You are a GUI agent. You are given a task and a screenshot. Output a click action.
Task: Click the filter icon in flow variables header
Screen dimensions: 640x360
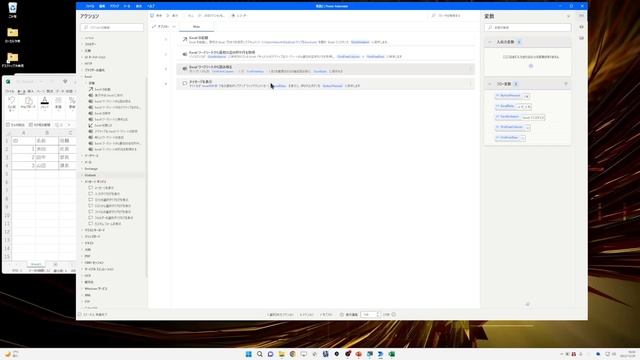click(566, 84)
